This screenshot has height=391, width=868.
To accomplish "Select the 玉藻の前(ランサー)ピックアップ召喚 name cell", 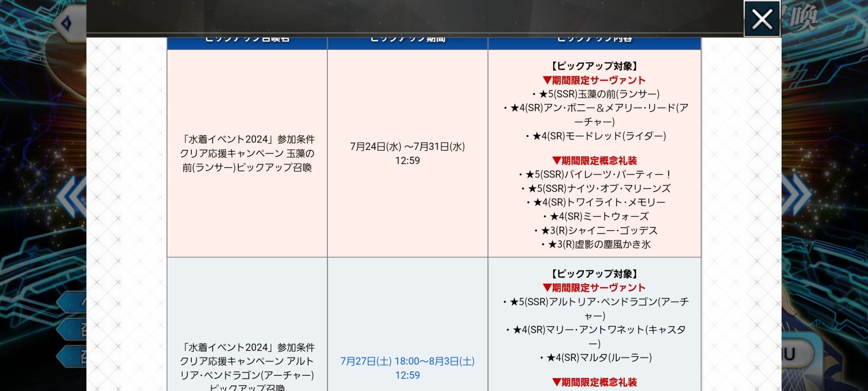I will click(247, 153).
